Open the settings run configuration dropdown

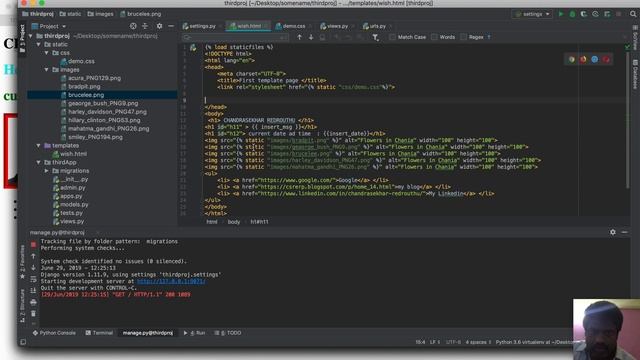point(532,14)
